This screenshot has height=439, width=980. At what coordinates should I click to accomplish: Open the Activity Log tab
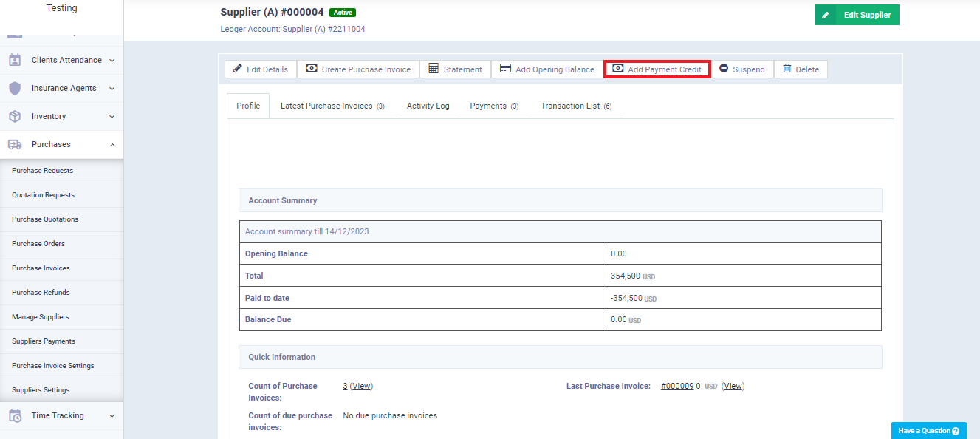[x=428, y=106]
